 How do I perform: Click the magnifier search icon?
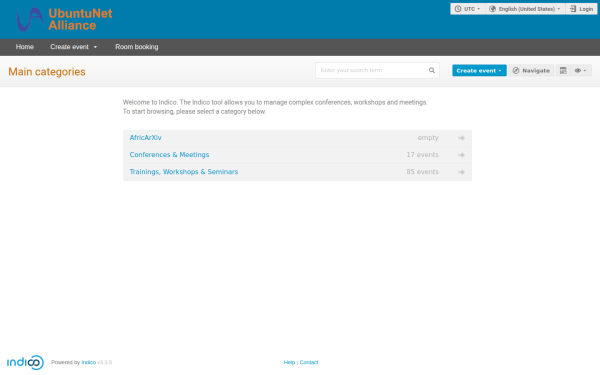[x=432, y=70]
